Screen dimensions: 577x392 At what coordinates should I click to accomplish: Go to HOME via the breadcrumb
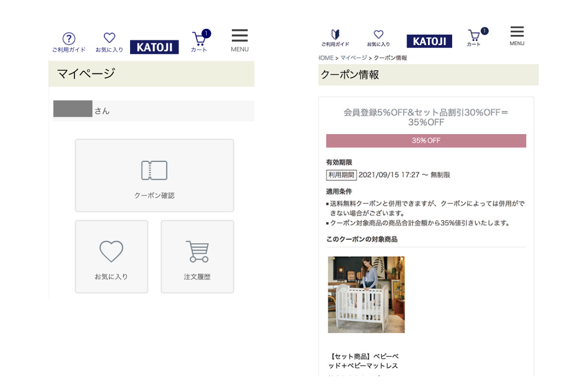point(325,58)
